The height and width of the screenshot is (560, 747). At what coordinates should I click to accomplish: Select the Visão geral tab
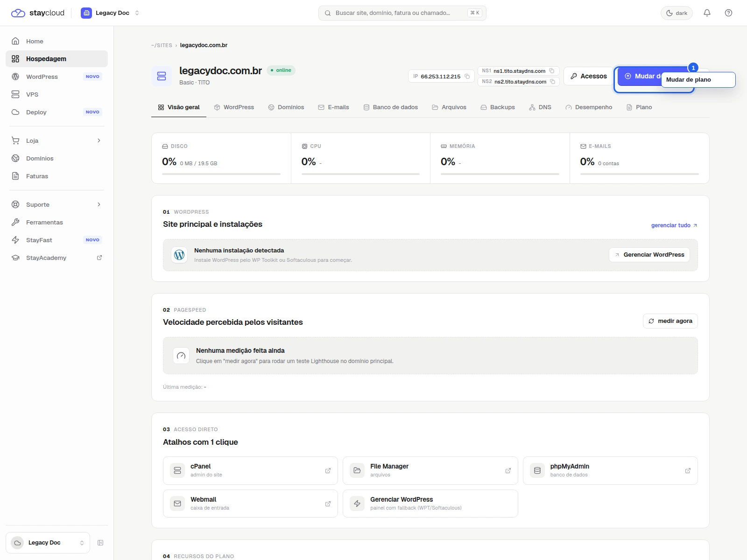tap(179, 107)
